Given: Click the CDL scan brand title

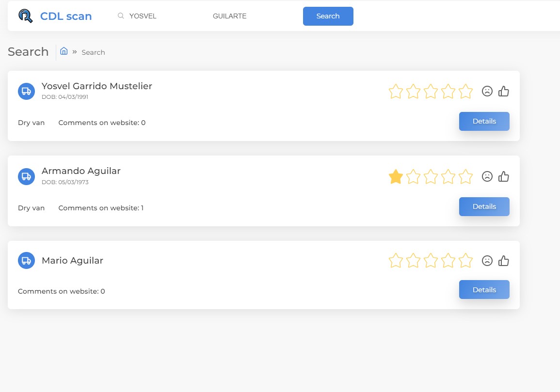Looking at the screenshot, I should pos(66,16).
